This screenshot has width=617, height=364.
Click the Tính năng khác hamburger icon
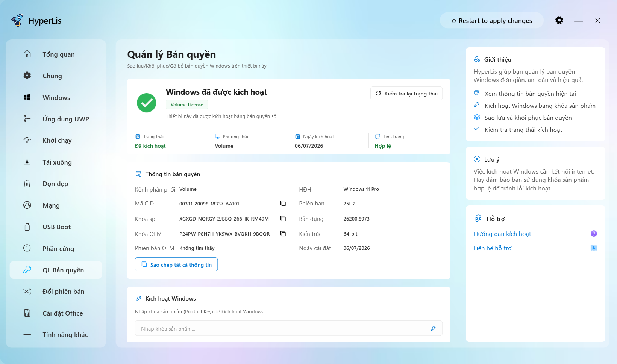pyautogui.click(x=27, y=334)
